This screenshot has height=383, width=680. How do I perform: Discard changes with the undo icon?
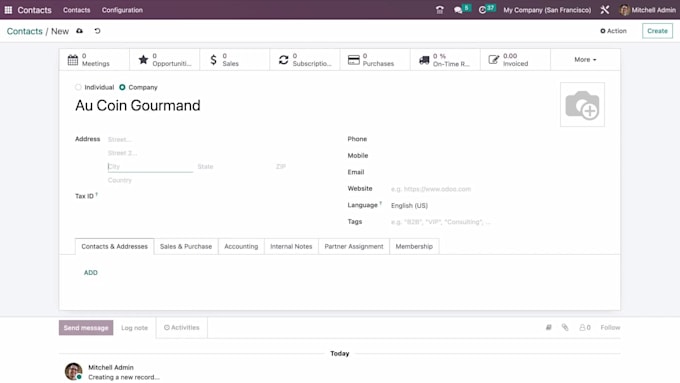coord(97,31)
